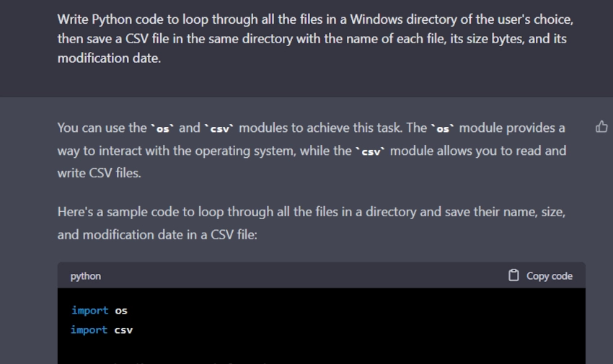This screenshot has width=613, height=364.
Task: Click the thumbs up feedback icon
Action: coord(601,128)
